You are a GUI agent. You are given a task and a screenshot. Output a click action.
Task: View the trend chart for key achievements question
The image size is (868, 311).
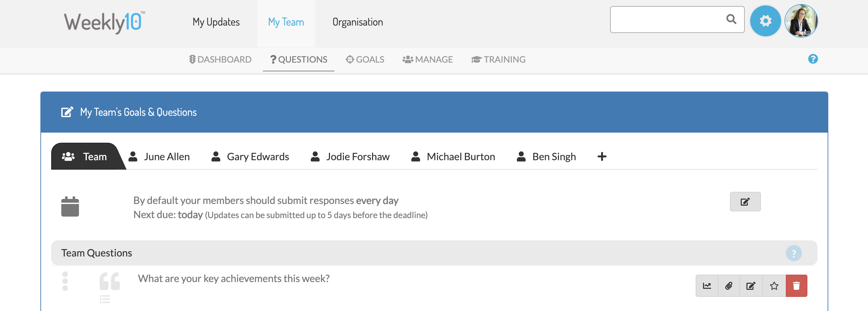pos(707,286)
